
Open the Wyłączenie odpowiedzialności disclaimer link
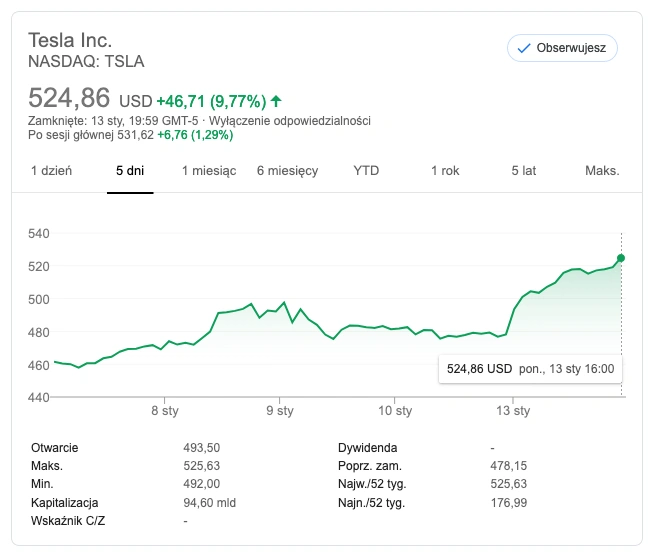[289, 121]
